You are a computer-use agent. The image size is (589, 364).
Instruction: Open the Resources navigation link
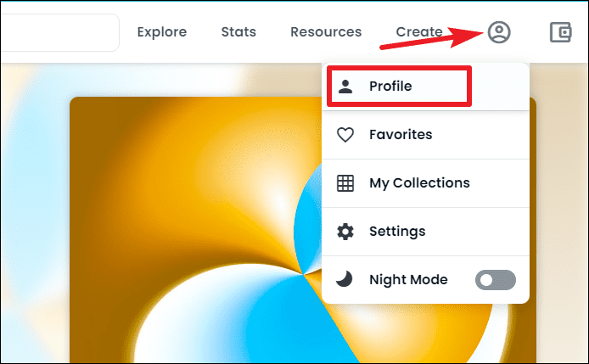(326, 32)
